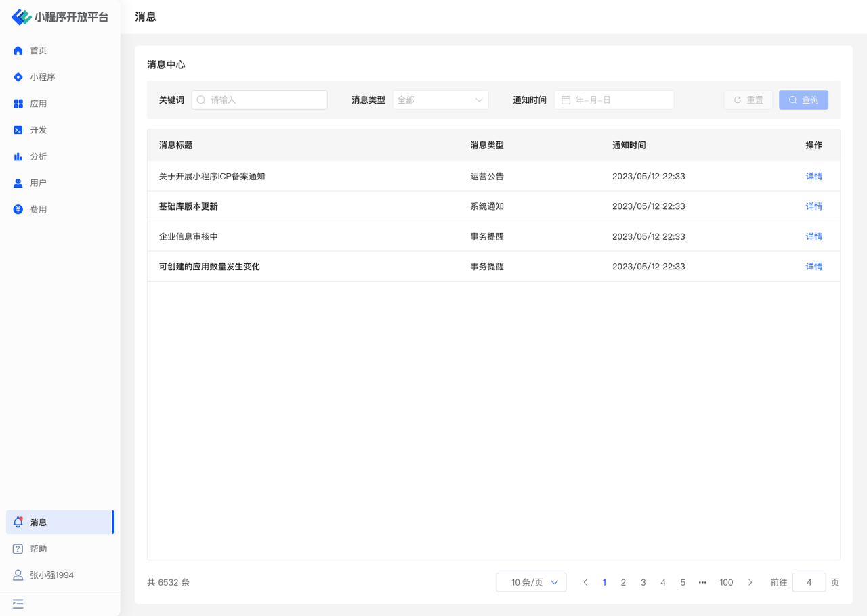Screen dimensions: 867x616
Task: View 详情 for 基础库版本更新
Action: (813, 206)
